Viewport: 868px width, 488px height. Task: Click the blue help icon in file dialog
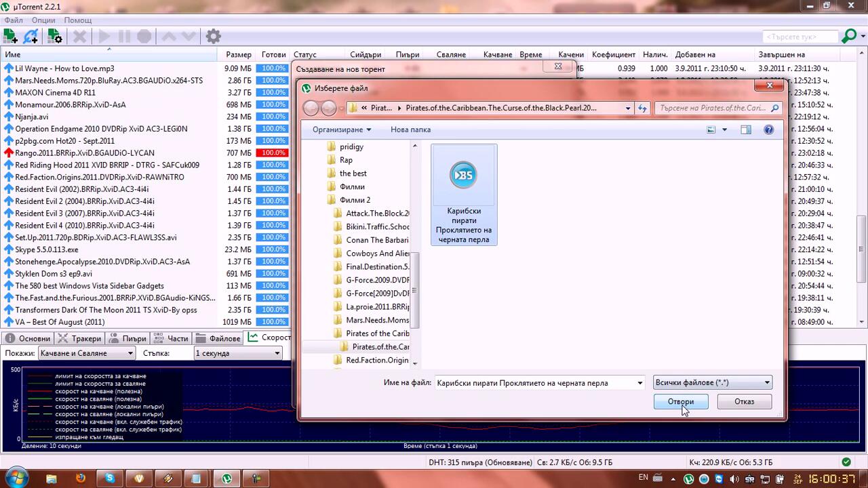(768, 129)
